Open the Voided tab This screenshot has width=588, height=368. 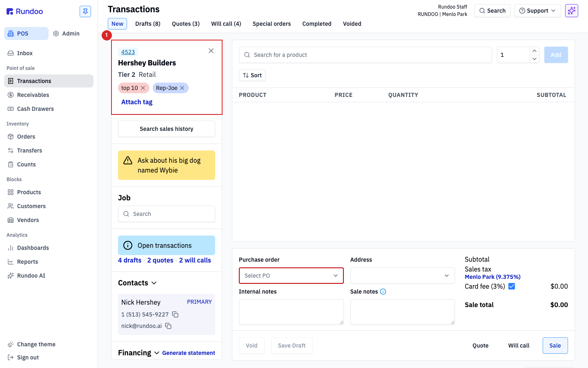pos(352,24)
